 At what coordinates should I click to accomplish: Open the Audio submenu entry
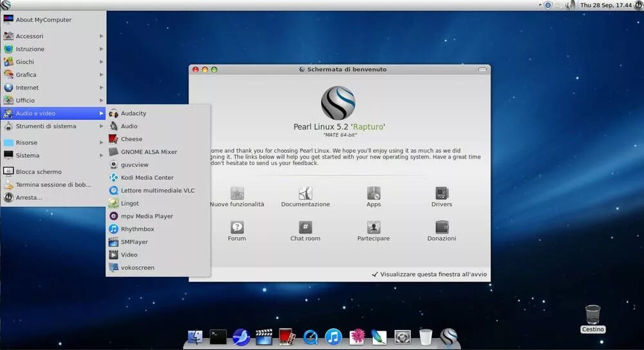[158, 126]
